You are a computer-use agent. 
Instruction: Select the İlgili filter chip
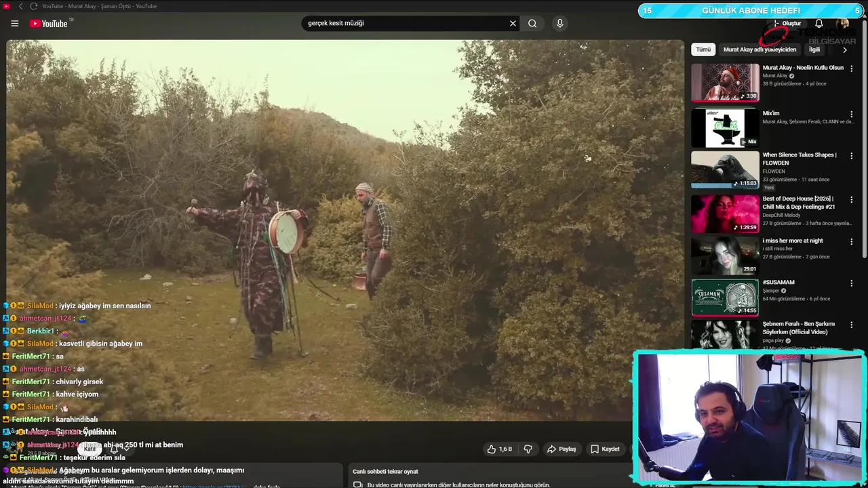[x=814, y=49]
